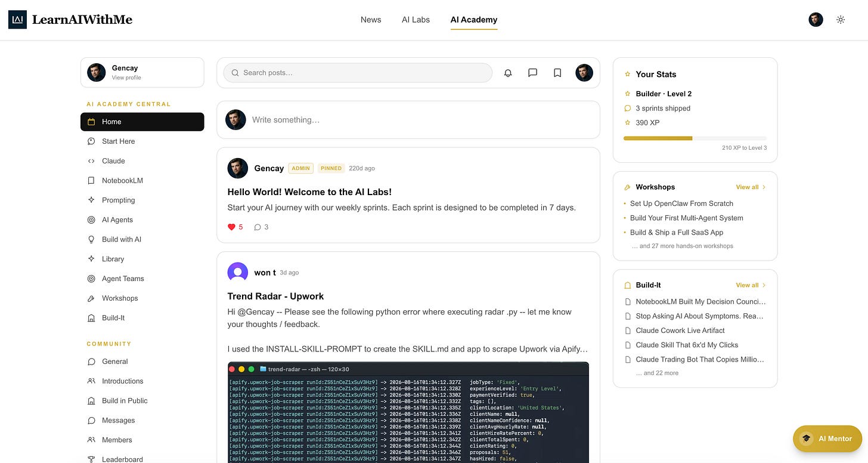Click the Agent Teams target icon
The width and height of the screenshot is (868, 463).
(91, 279)
